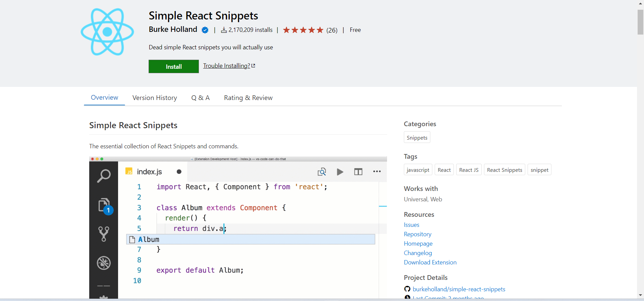Click the Tags heading
The height and width of the screenshot is (301, 644).
coord(411,156)
